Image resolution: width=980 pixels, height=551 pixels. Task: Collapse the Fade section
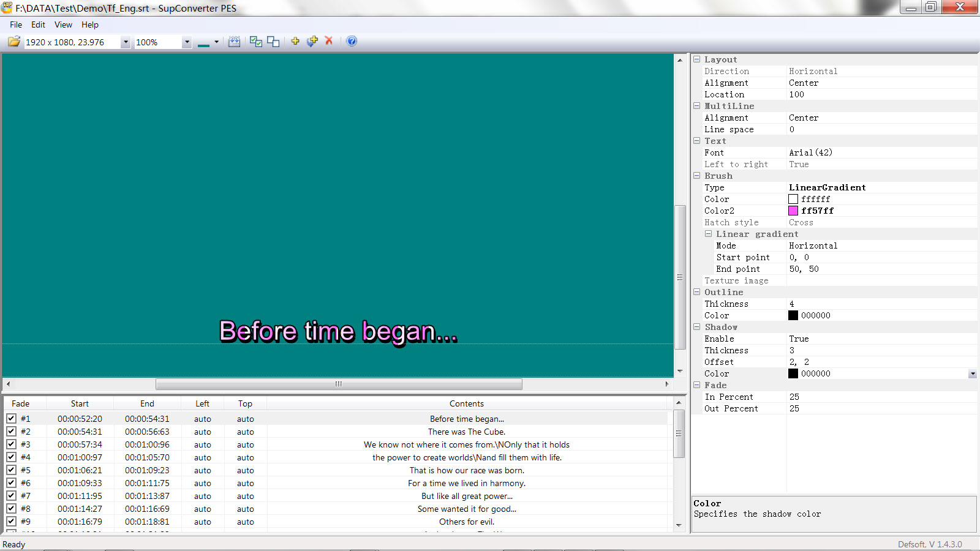click(x=696, y=385)
